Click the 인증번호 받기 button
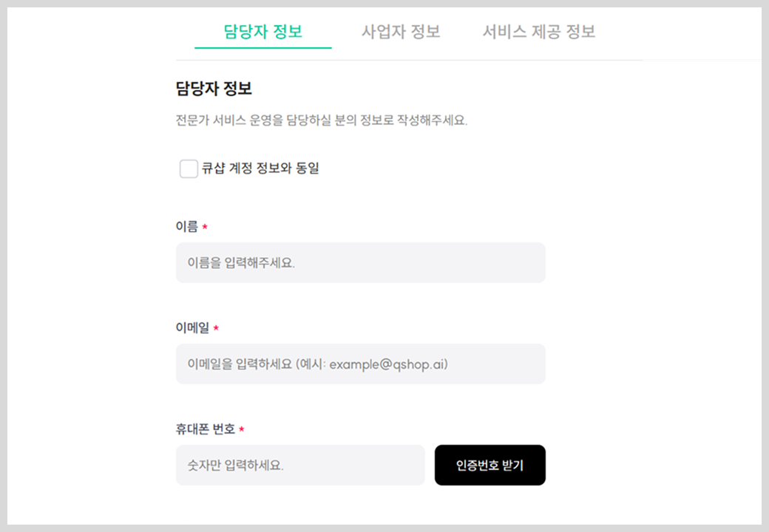 click(x=490, y=465)
